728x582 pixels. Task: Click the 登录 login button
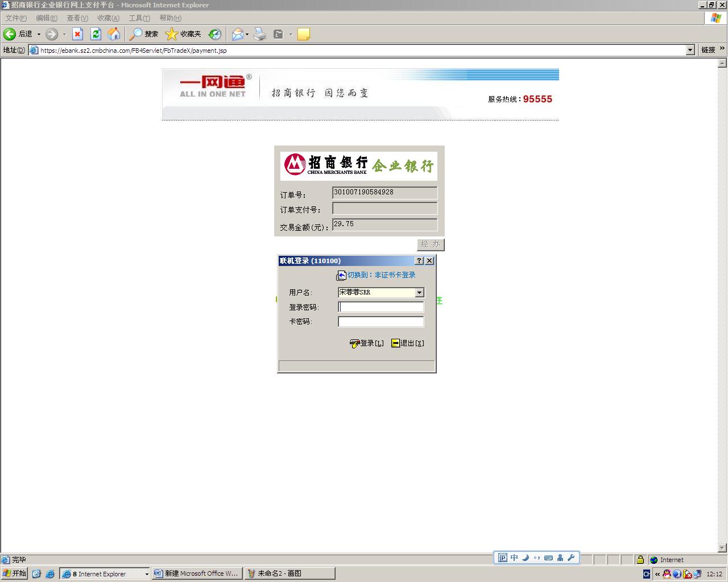tap(367, 343)
